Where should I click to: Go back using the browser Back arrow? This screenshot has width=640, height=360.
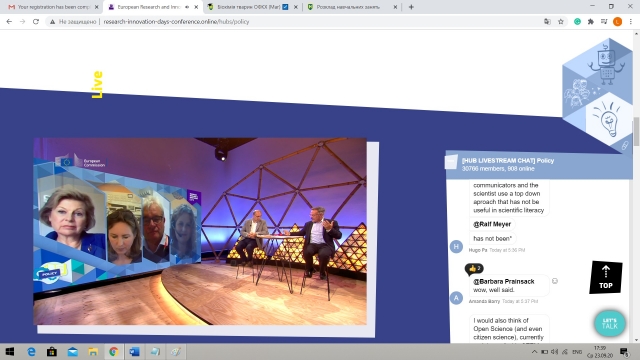click(9, 22)
